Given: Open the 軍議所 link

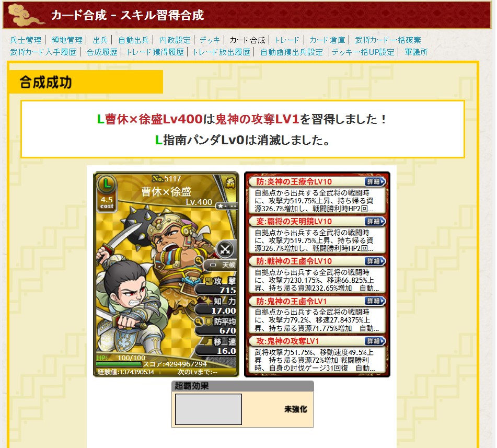Looking at the screenshot, I should (x=416, y=52).
